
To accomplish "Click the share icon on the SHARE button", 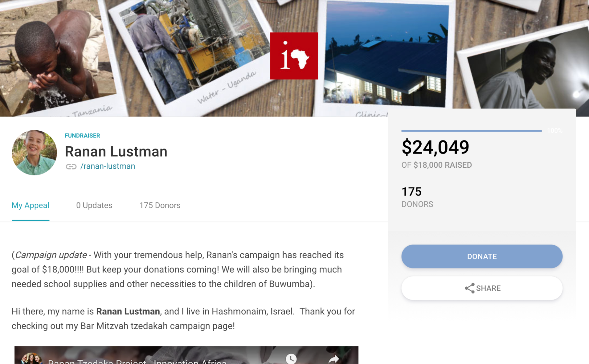I will point(469,288).
